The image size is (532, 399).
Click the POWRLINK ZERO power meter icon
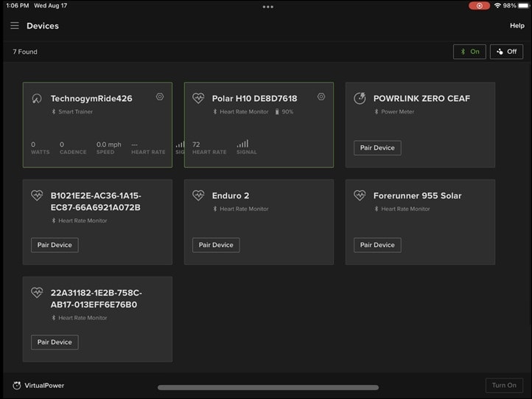[360, 99]
